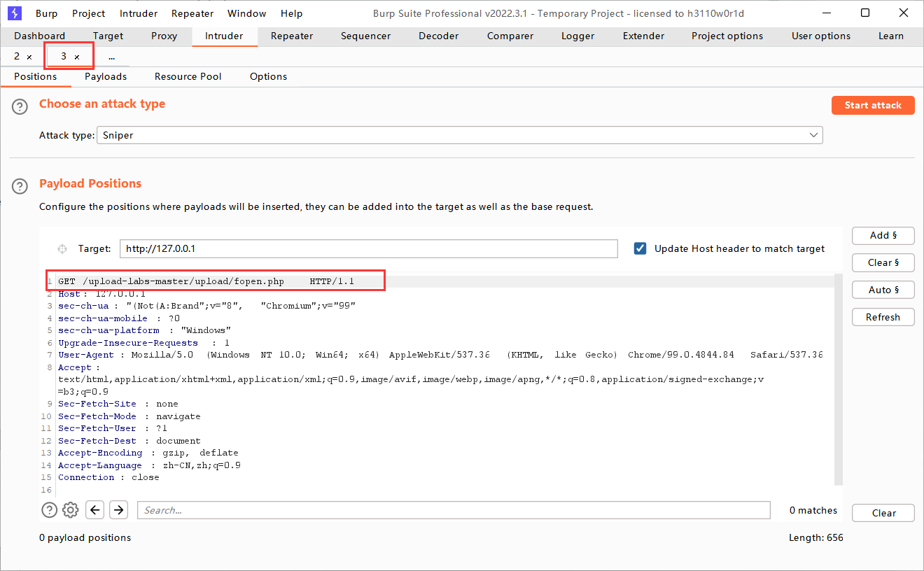924x571 pixels.
Task: Click the Connection: close header line
Action: click(x=108, y=477)
